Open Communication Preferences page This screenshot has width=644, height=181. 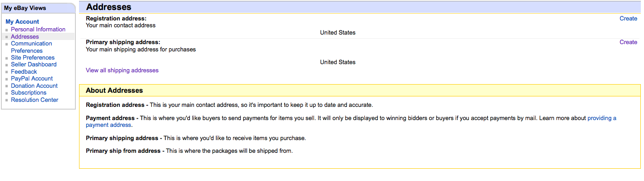pos(31,47)
